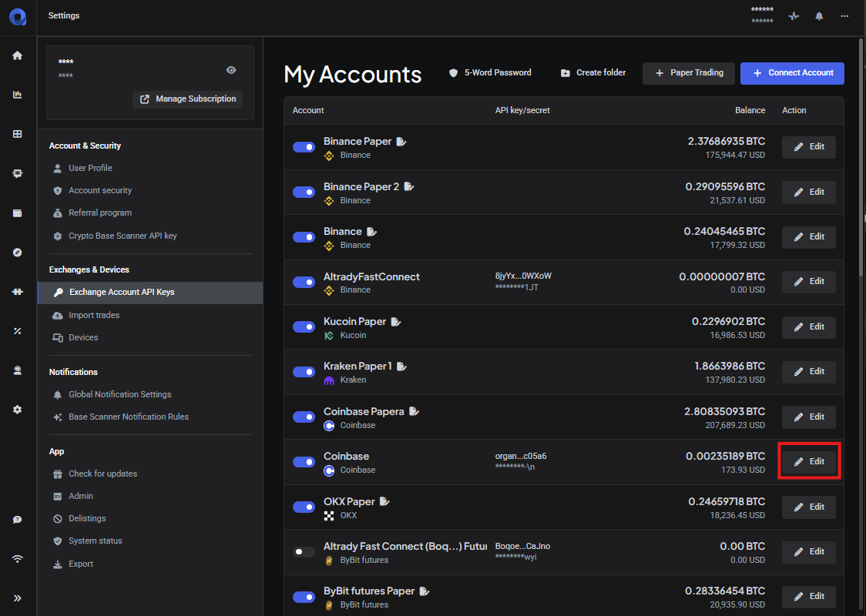
Task: Edit the Binance Paper account
Action: pyautogui.click(x=809, y=147)
